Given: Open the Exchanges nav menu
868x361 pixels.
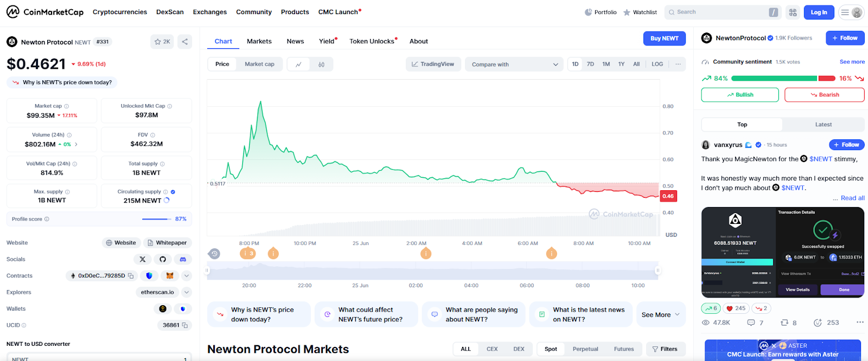Looking at the screenshot, I should coord(210,12).
